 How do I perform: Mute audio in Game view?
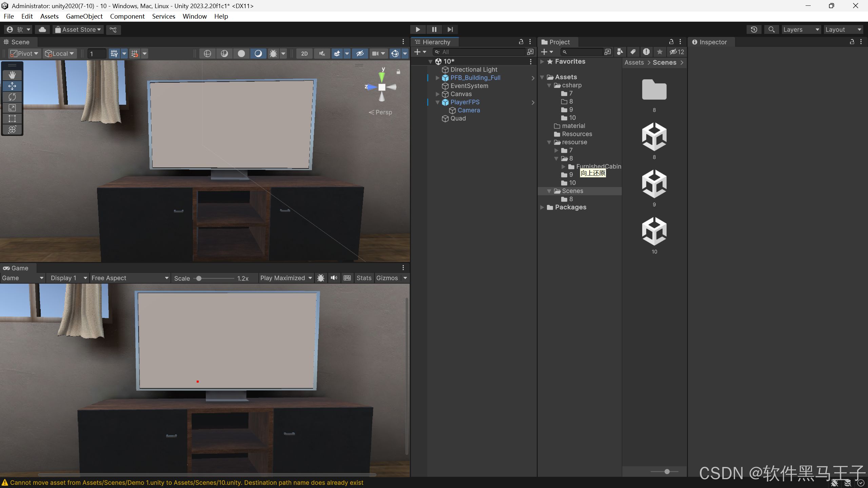point(334,278)
